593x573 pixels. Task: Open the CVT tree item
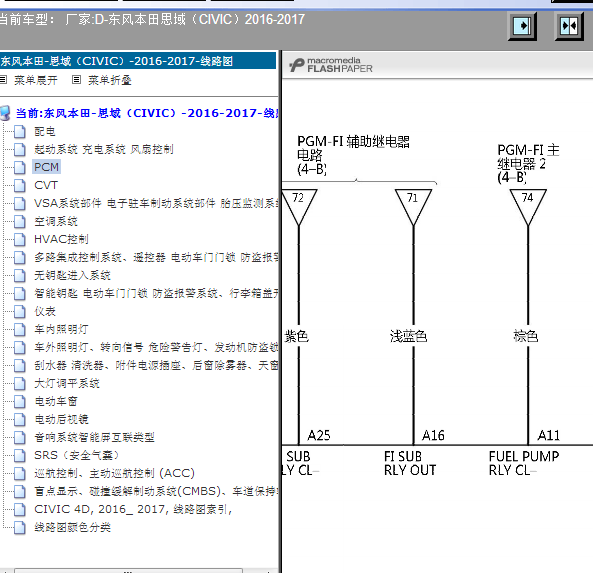46,185
